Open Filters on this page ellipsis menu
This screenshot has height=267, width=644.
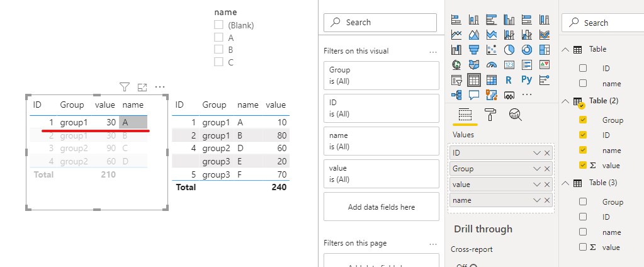tap(433, 244)
